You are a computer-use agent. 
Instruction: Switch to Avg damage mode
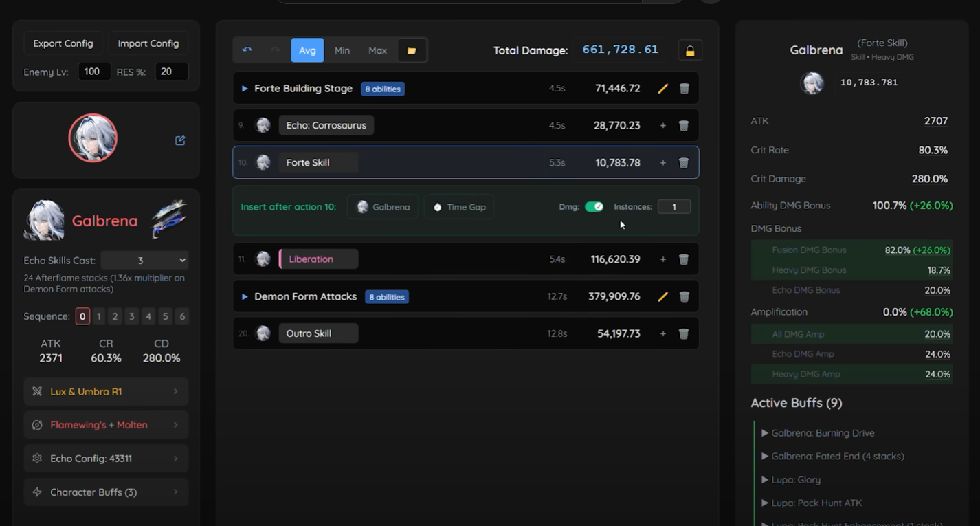[307, 50]
